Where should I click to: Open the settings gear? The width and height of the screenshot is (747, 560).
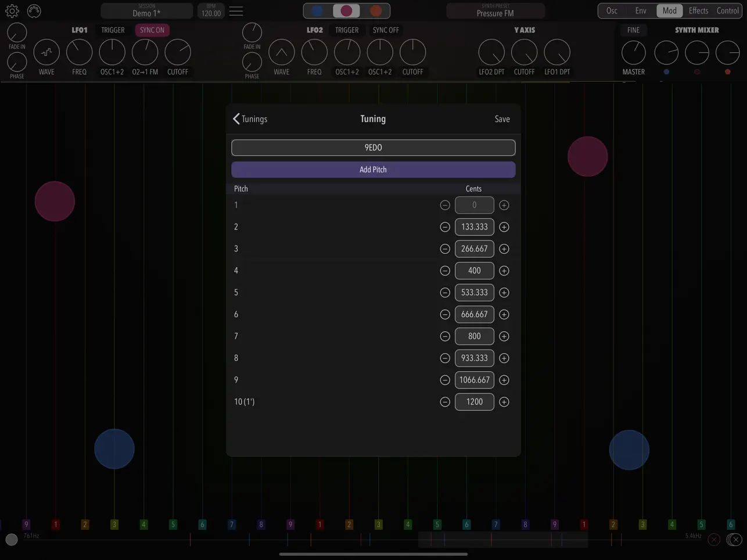tap(12, 10)
